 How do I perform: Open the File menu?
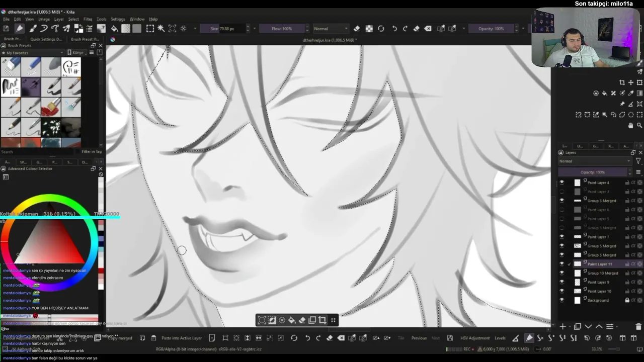(5, 19)
